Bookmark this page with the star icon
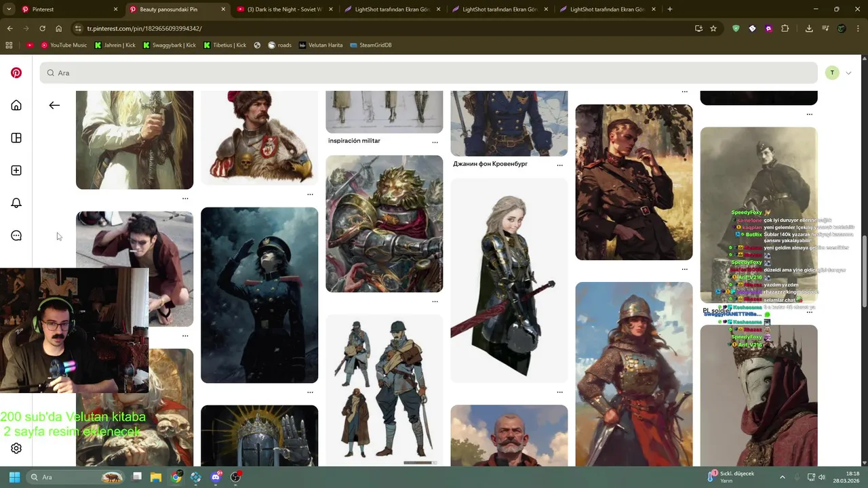Viewport: 868px width, 488px height. click(x=713, y=28)
